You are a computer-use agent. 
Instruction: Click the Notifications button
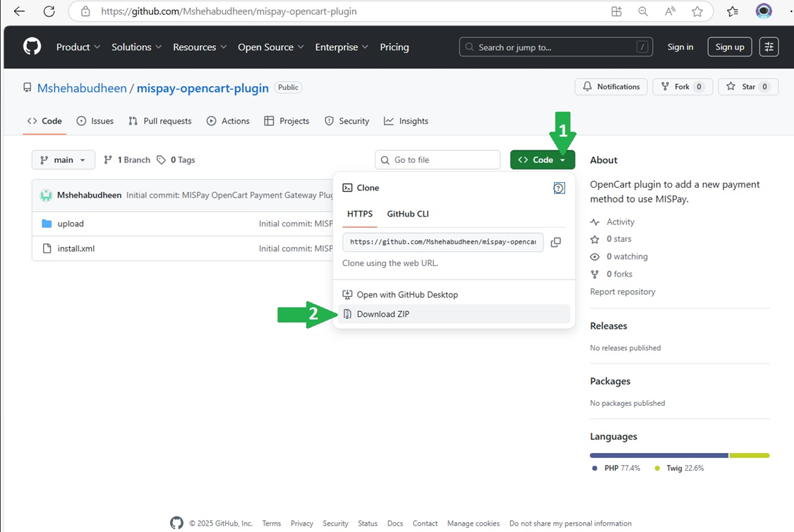(611, 87)
